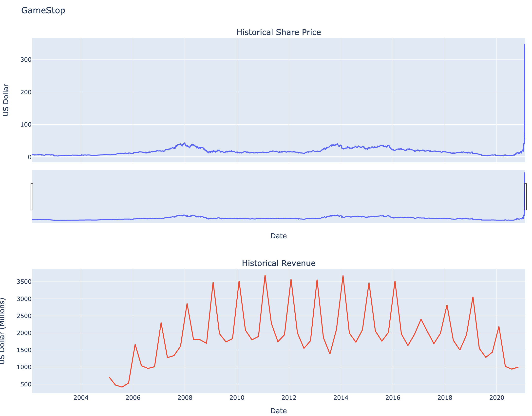
Task: Click the "Date" axis title below the range slider
Action: click(279, 236)
